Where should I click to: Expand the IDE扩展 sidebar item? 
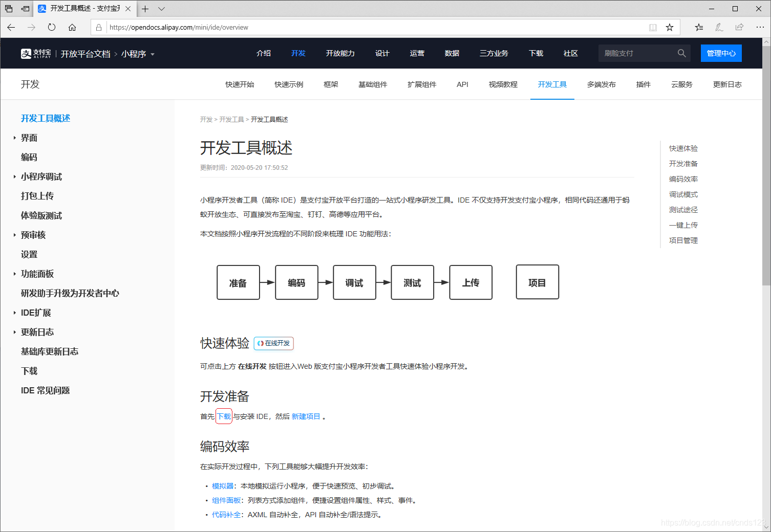click(15, 313)
